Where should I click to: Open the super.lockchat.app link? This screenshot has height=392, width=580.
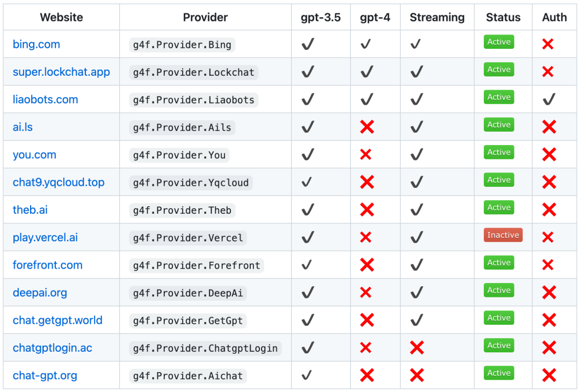point(61,72)
